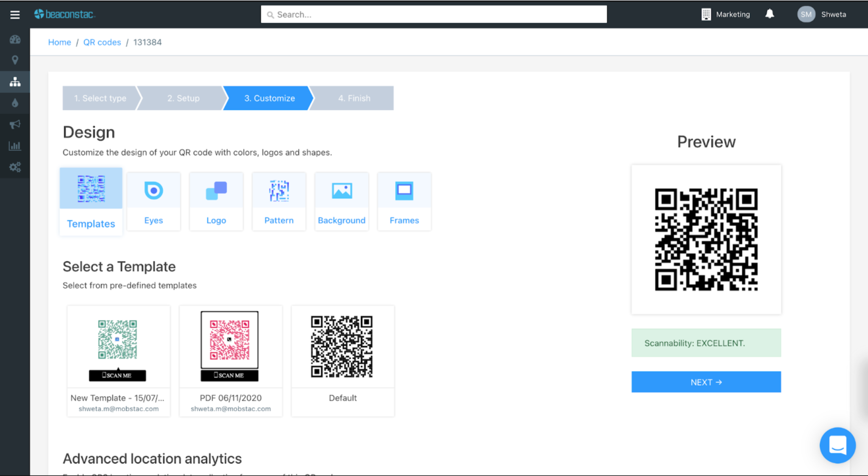
Task: Open the megaphone campaigns sidebar icon
Action: (15, 125)
